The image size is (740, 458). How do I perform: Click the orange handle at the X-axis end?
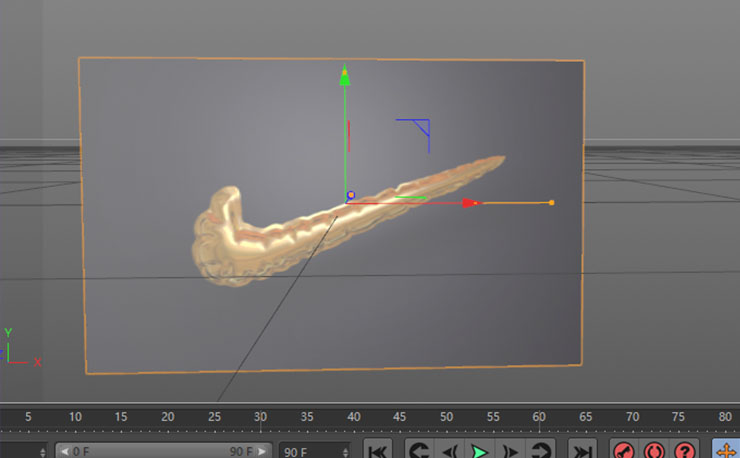point(551,203)
